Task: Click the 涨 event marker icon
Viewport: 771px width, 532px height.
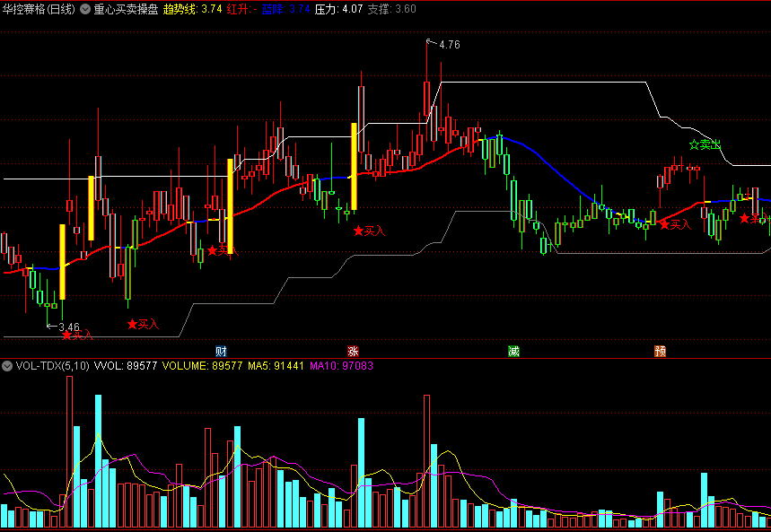Action: pyautogui.click(x=353, y=351)
